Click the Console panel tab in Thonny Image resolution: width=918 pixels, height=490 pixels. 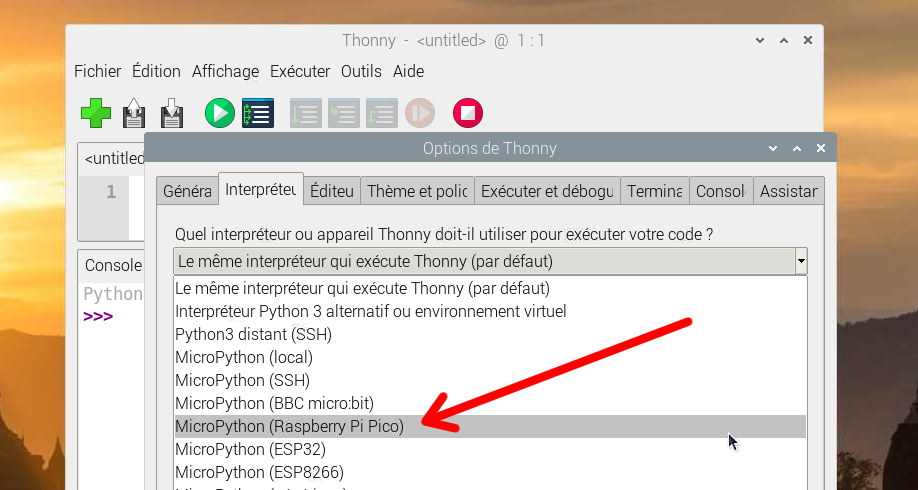[x=113, y=265]
